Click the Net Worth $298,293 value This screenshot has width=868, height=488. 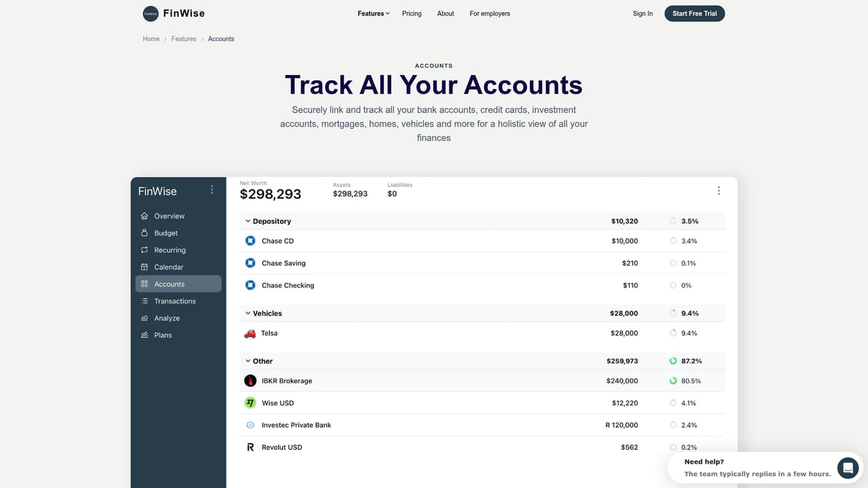tap(271, 195)
